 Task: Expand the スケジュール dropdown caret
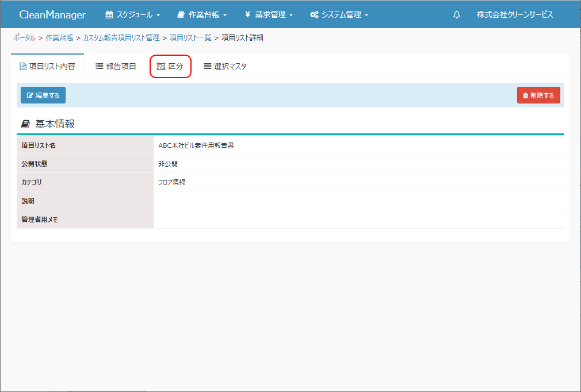(158, 16)
